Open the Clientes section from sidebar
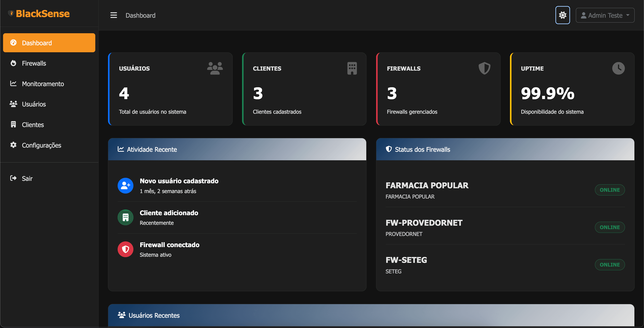The width and height of the screenshot is (644, 328). point(33,125)
